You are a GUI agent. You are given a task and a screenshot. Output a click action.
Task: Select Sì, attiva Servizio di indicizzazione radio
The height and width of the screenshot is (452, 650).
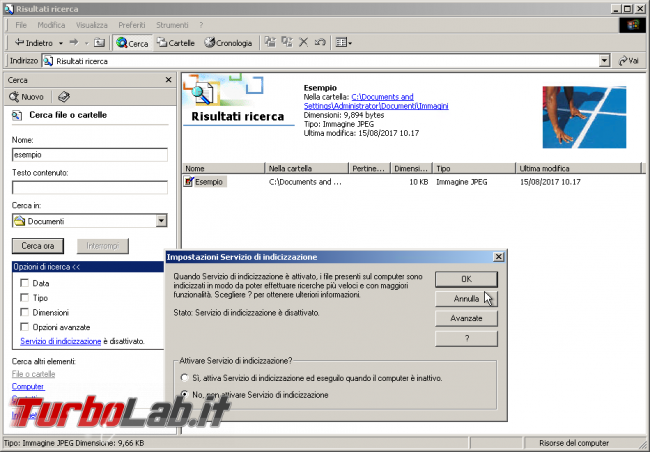(184, 378)
